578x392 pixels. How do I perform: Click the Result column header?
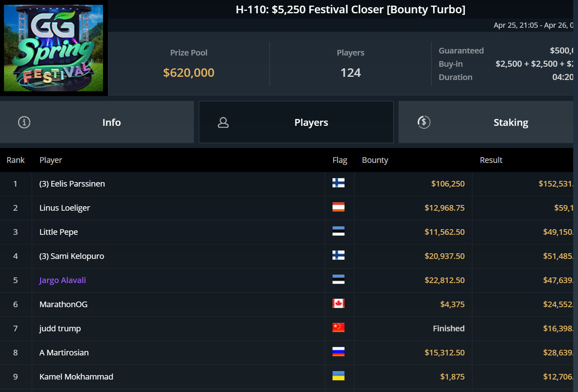(491, 160)
